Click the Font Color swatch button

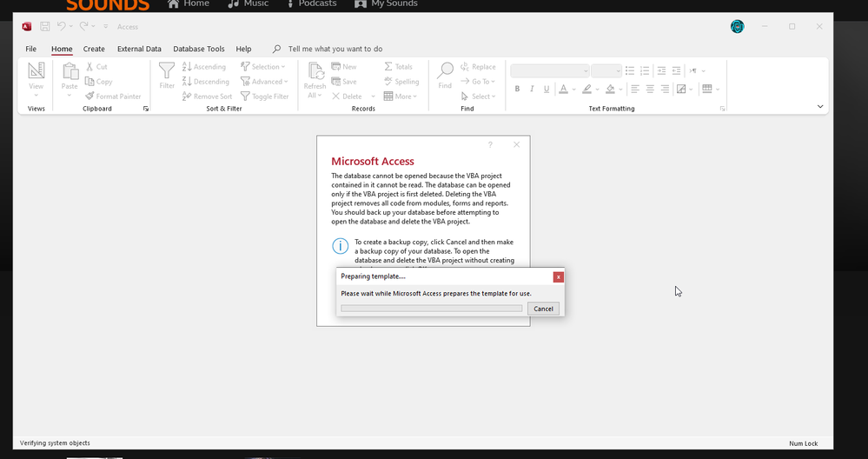pyautogui.click(x=563, y=89)
